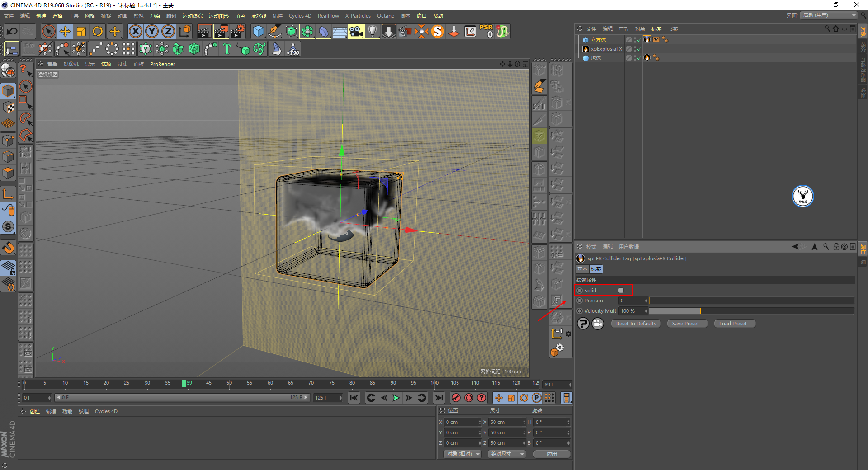Open the Octane menu
Viewport: 868px width, 470px height.
tap(386, 16)
